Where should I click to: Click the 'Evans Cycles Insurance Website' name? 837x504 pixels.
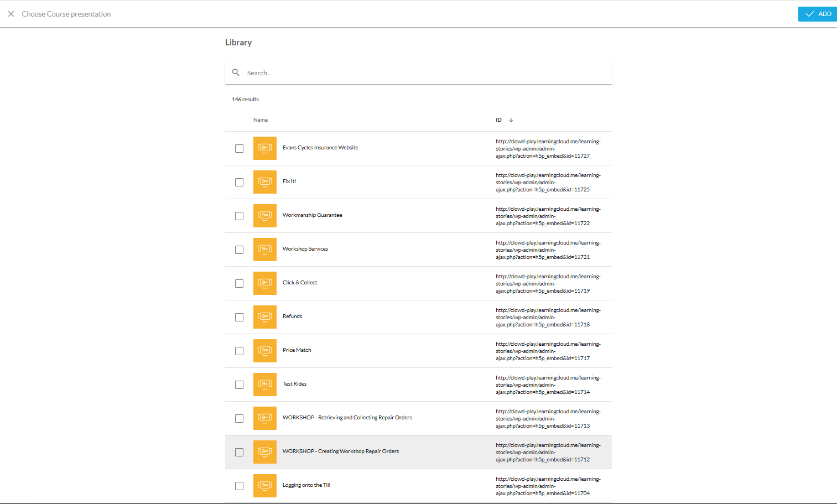click(x=320, y=148)
